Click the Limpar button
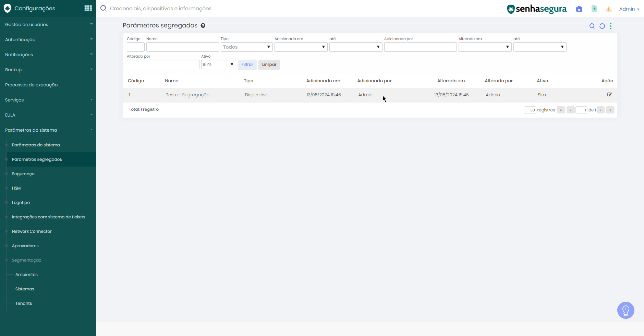Viewport: 644px width, 336px height. coord(269,64)
